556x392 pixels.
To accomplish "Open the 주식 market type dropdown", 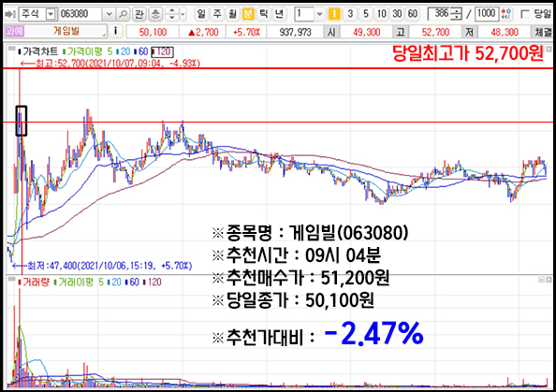I will pyautogui.click(x=51, y=14).
